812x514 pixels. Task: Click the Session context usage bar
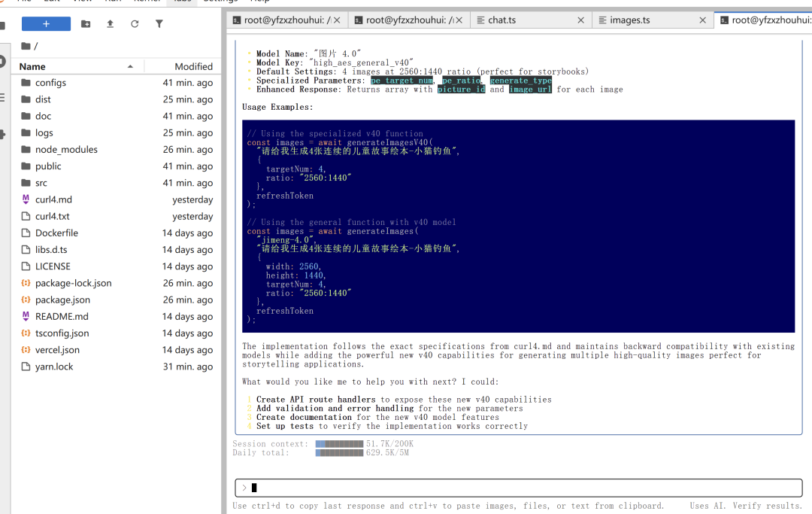tap(339, 444)
